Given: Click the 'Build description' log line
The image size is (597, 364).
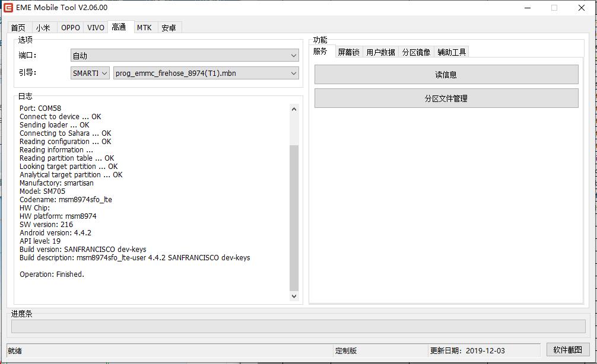Looking at the screenshot, I should (x=135, y=258).
